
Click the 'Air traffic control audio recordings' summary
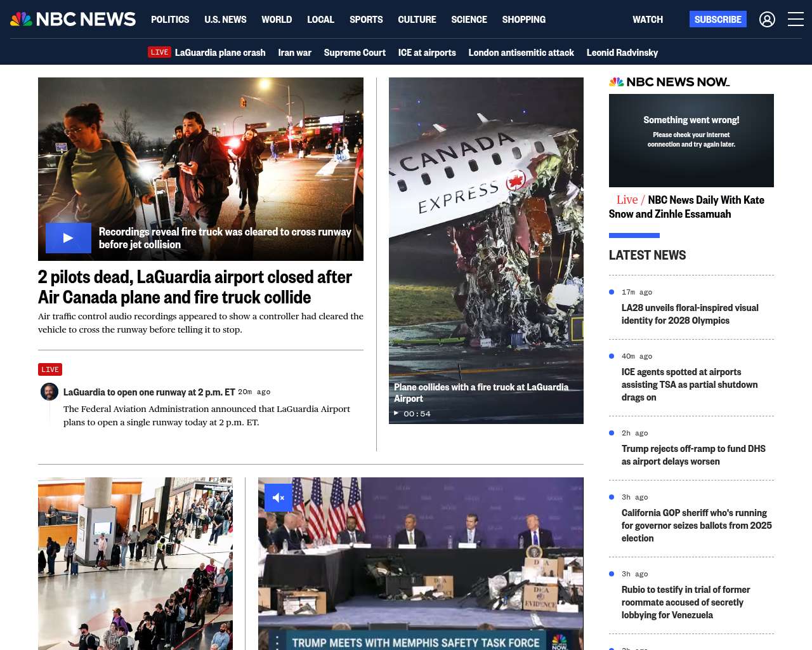(x=200, y=323)
